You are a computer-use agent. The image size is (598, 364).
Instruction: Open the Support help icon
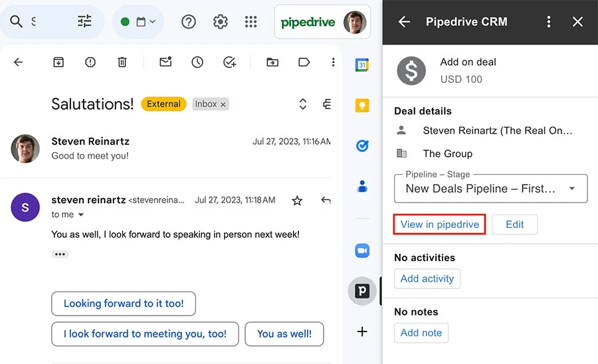[189, 22]
